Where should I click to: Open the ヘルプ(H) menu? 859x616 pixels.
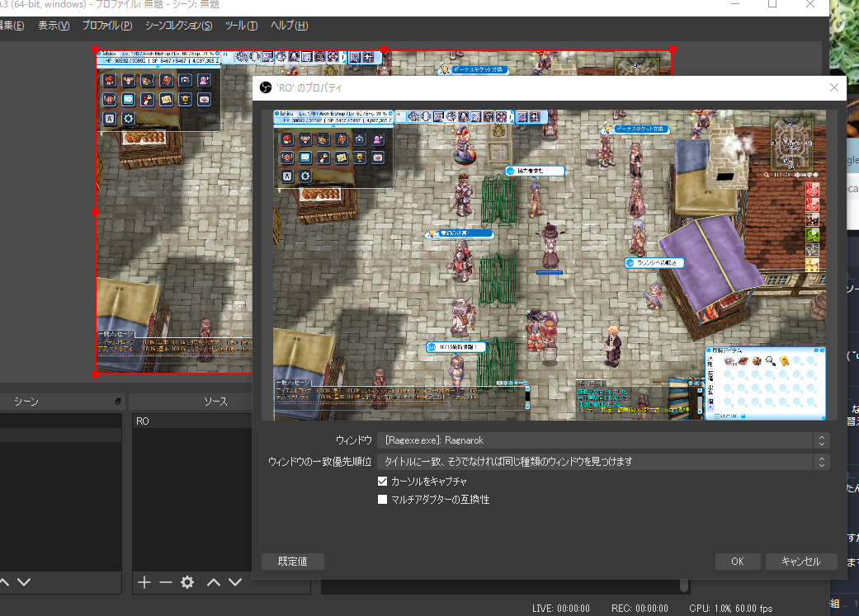290,26
